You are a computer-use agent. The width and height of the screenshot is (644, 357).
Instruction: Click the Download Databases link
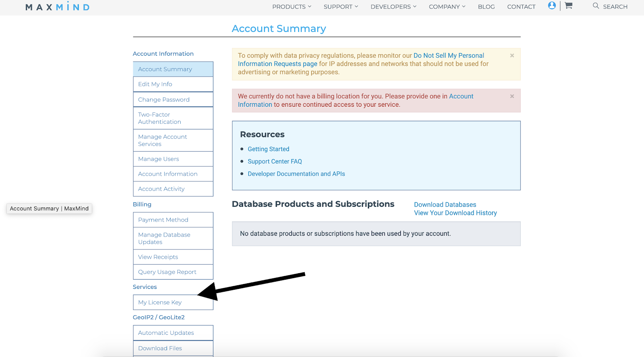pos(445,205)
